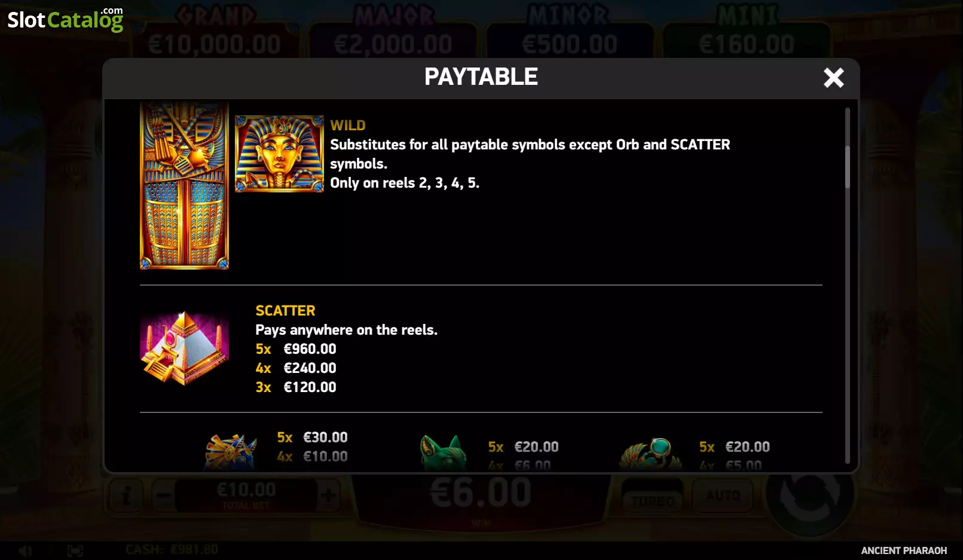
Task: Click the GRAND jackpot display
Action: 215,31
